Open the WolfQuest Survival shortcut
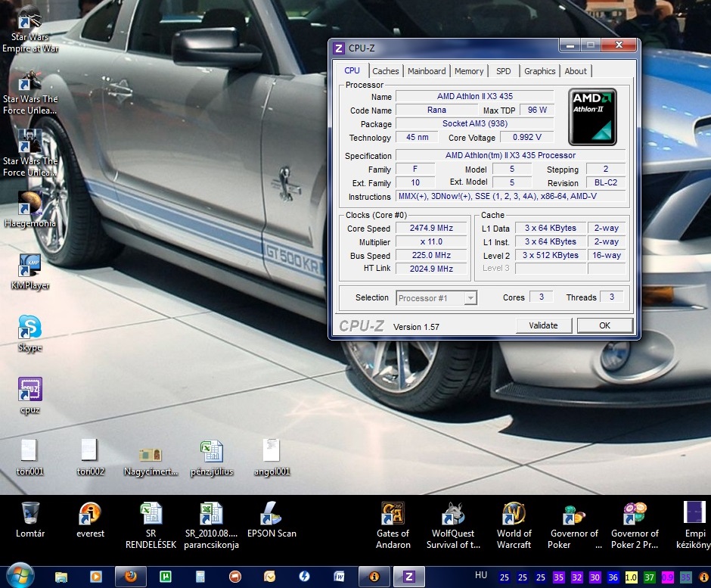This screenshot has height=588, width=711. tap(453, 525)
